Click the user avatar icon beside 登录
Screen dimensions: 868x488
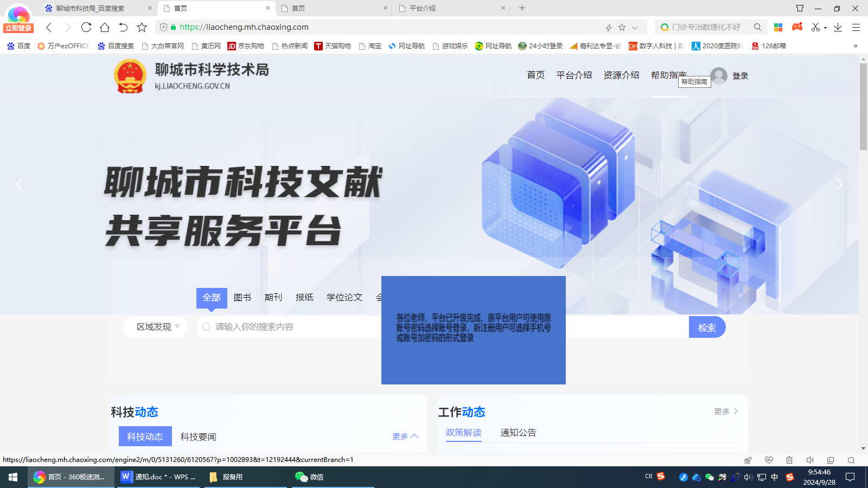click(719, 76)
